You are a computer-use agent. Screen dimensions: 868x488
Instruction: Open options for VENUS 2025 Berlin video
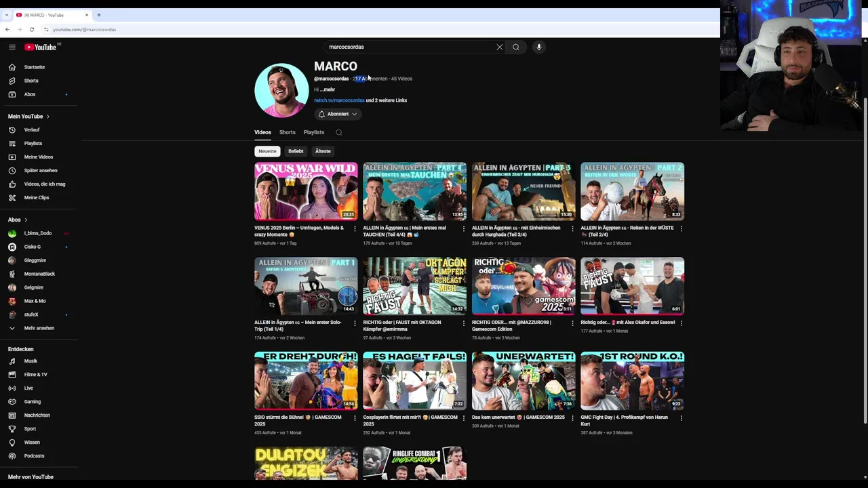[355, 228]
